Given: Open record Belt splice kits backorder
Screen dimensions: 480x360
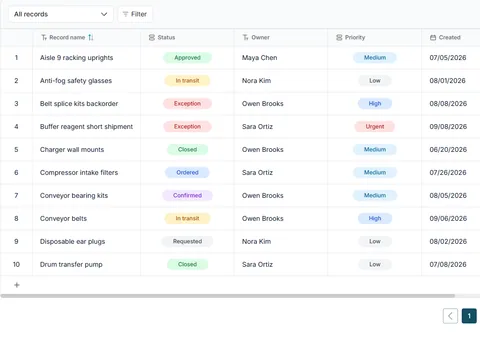Looking at the screenshot, I should click(x=79, y=104).
